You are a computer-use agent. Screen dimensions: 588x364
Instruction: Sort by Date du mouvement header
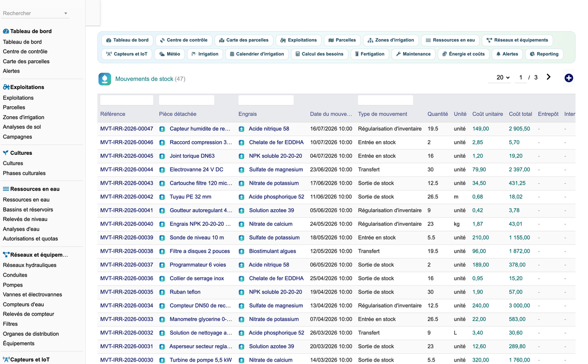(331, 114)
